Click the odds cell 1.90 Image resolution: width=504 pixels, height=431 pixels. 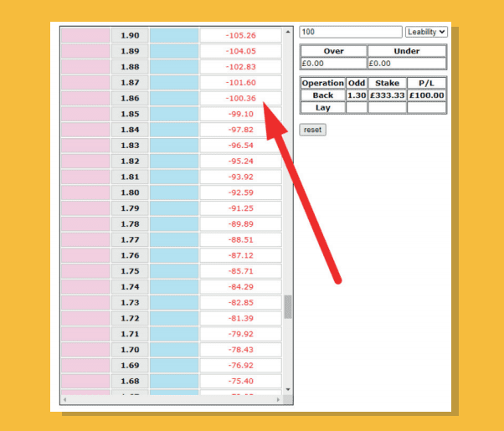[130, 35]
